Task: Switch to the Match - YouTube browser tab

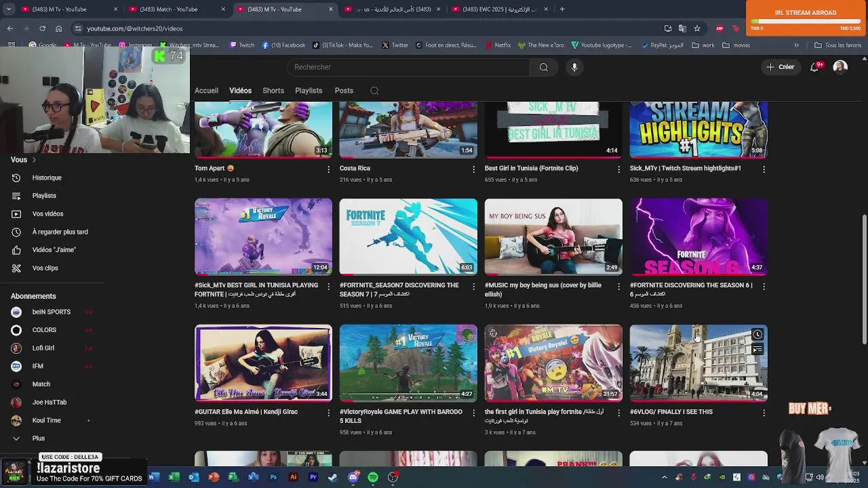Action: (176, 9)
